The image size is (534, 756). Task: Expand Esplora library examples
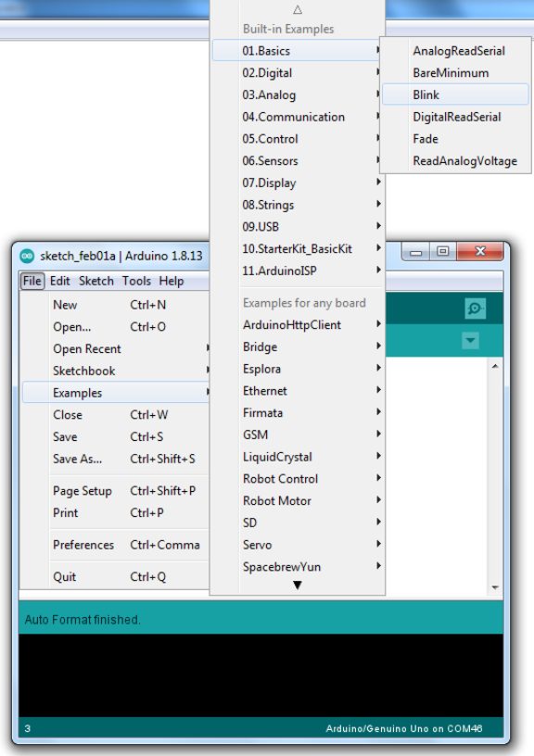click(296, 369)
